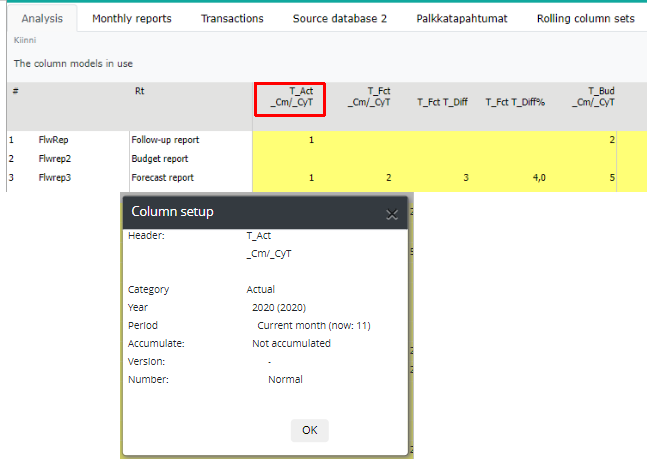Click Forecast report T_Act cell value 1

point(311,178)
